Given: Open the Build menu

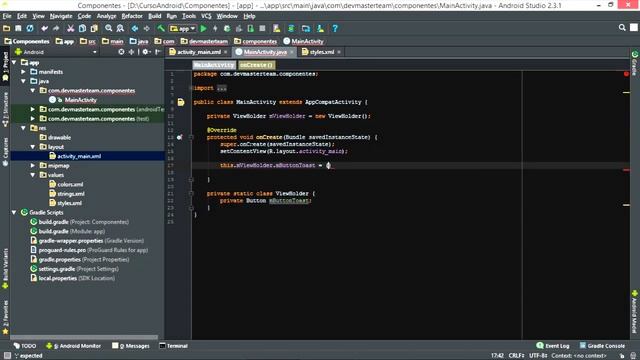Looking at the screenshot, I should pos(154,16).
